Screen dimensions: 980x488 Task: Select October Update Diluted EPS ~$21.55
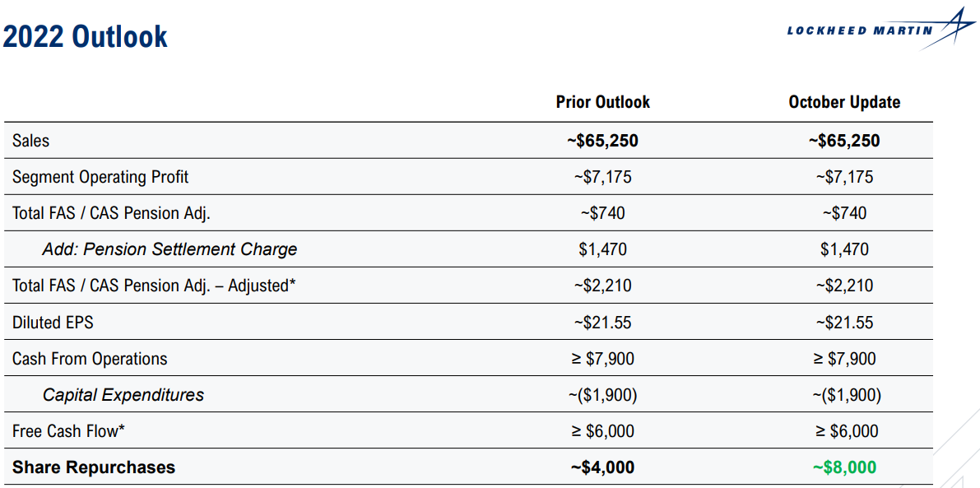pos(844,323)
